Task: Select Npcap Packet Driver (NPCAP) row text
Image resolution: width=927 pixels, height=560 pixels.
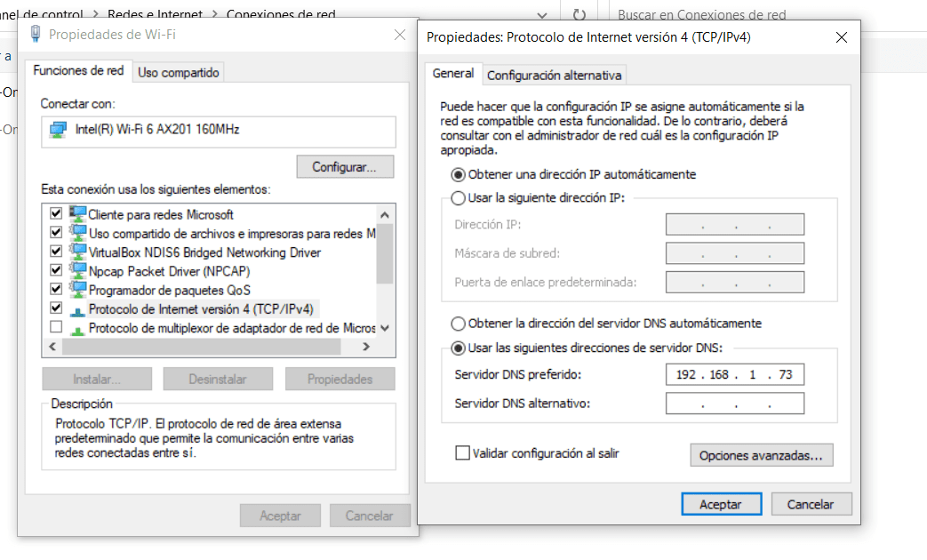Action: [169, 271]
